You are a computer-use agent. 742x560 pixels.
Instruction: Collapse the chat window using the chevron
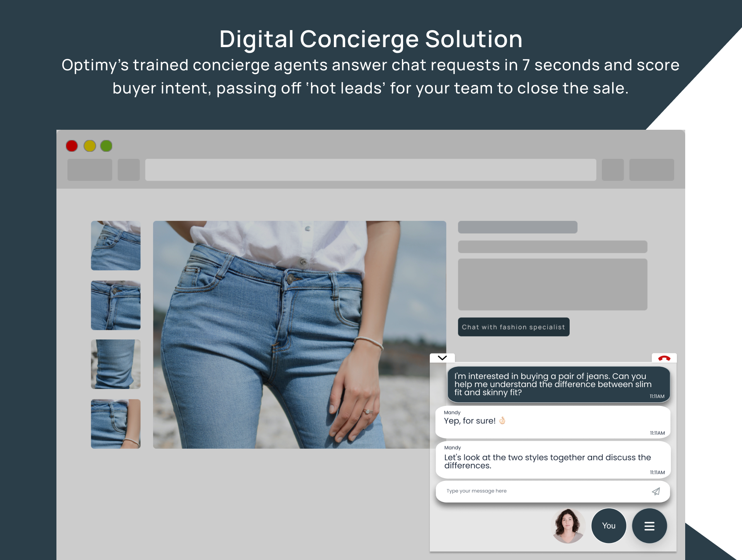click(x=442, y=358)
